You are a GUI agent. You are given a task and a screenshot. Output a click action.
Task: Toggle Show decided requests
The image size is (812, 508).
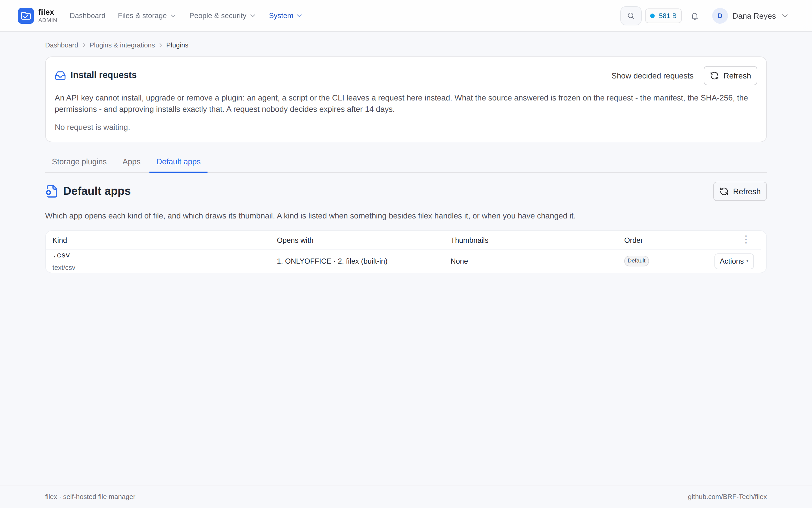[652, 76]
